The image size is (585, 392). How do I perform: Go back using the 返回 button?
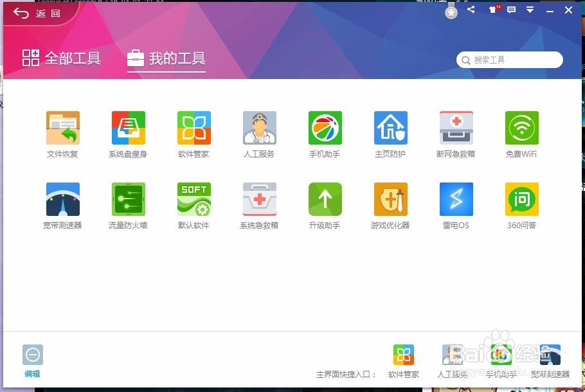pos(37,13)
